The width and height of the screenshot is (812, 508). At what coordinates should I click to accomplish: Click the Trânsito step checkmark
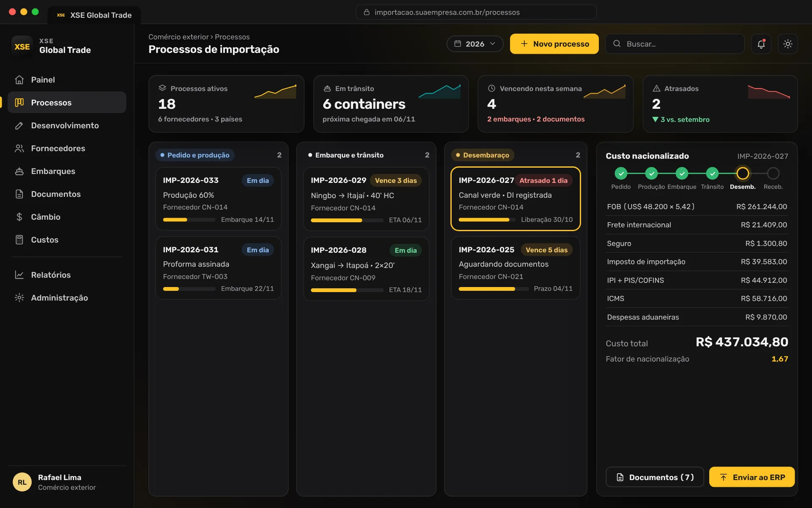(712, 174)
